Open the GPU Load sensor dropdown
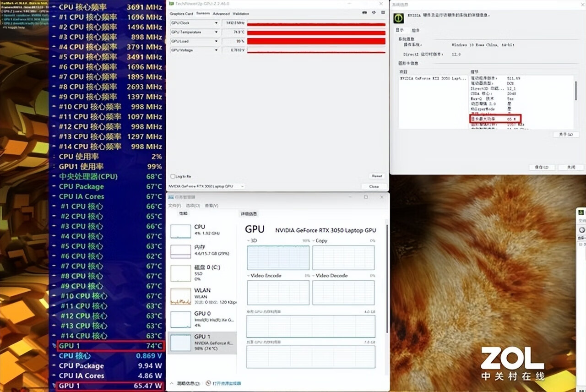 point(217,41)
